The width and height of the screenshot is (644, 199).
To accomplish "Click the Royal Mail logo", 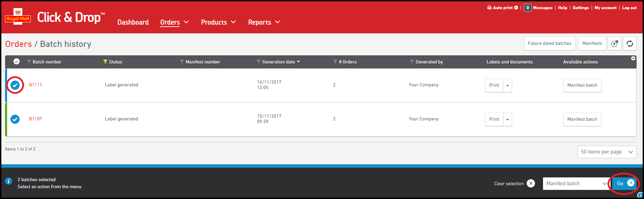I will point(18,16).
